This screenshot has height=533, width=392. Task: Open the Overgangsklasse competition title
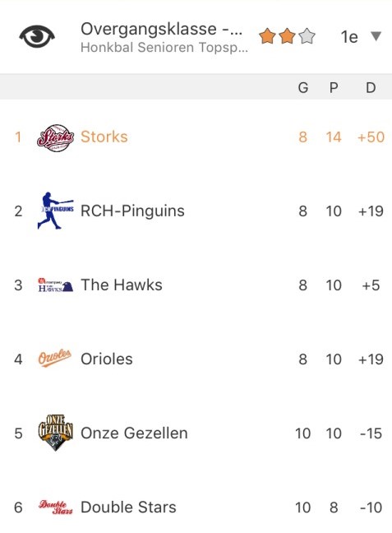[161, 29]
